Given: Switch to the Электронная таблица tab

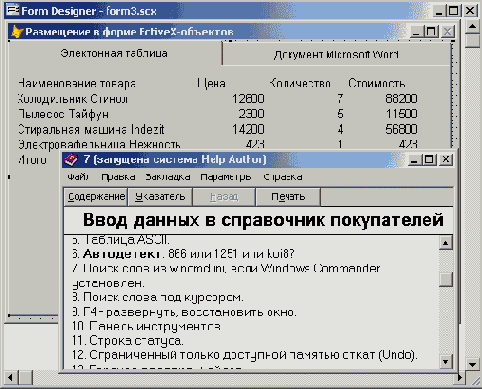Looking at the screenshot, I should 114,53.
